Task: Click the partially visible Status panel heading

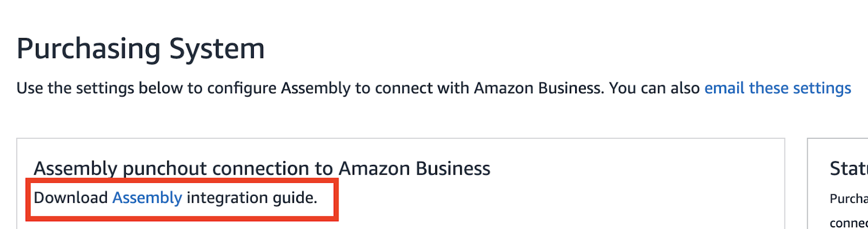Action: (x=849, y=168)
